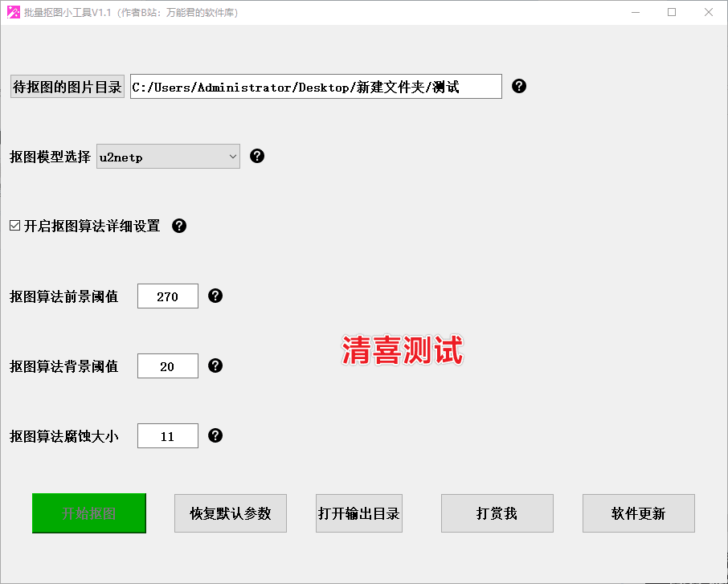Click the erosion size field showing 11

tap(168, 436)
